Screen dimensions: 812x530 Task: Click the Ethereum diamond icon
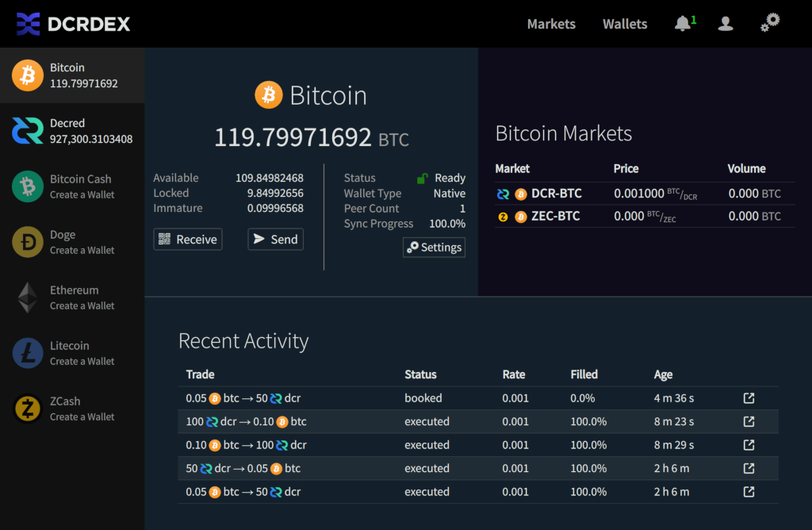[28, 298]
